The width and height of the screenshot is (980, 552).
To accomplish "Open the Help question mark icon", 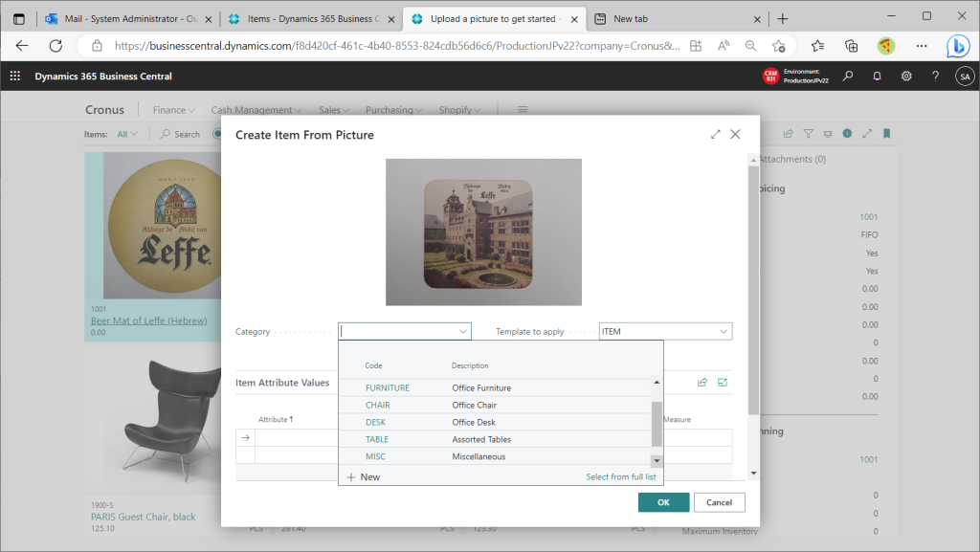I will (935, 76).
